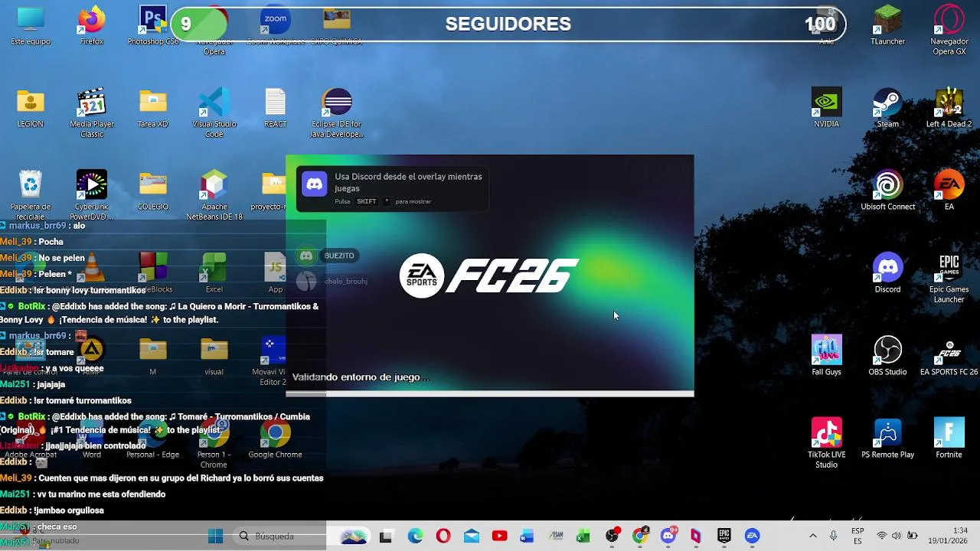Click the loading progress bar in FC26 splash
This screenshot has width=980, height=551.
click(490, 394)
